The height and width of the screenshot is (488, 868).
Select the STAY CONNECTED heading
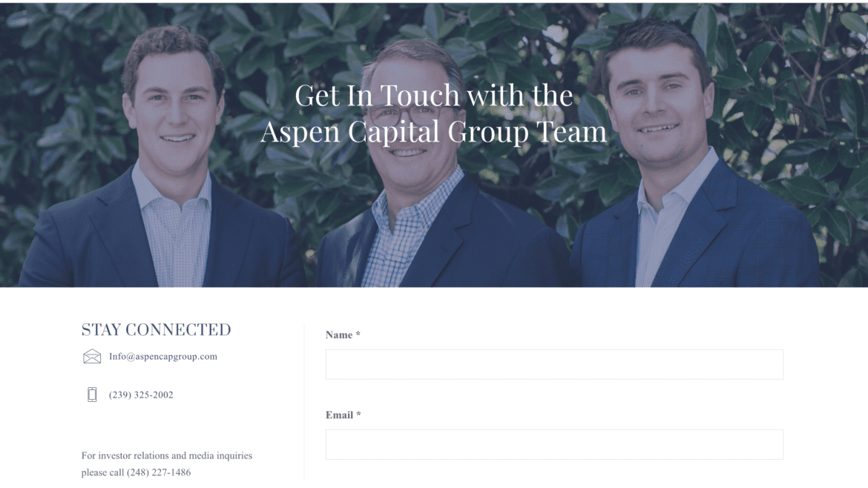[x=156, y=330]
